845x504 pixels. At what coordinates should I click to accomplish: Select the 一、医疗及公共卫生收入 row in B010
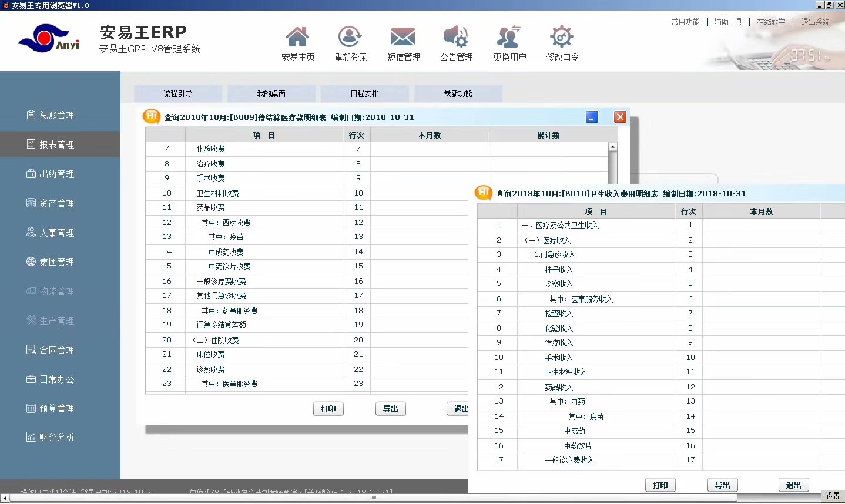click(x=661, y=226)
